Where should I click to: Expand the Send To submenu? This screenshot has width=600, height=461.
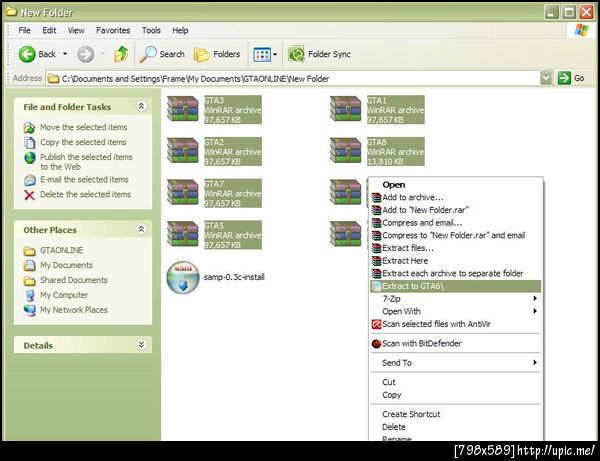(x=456, y=363)
